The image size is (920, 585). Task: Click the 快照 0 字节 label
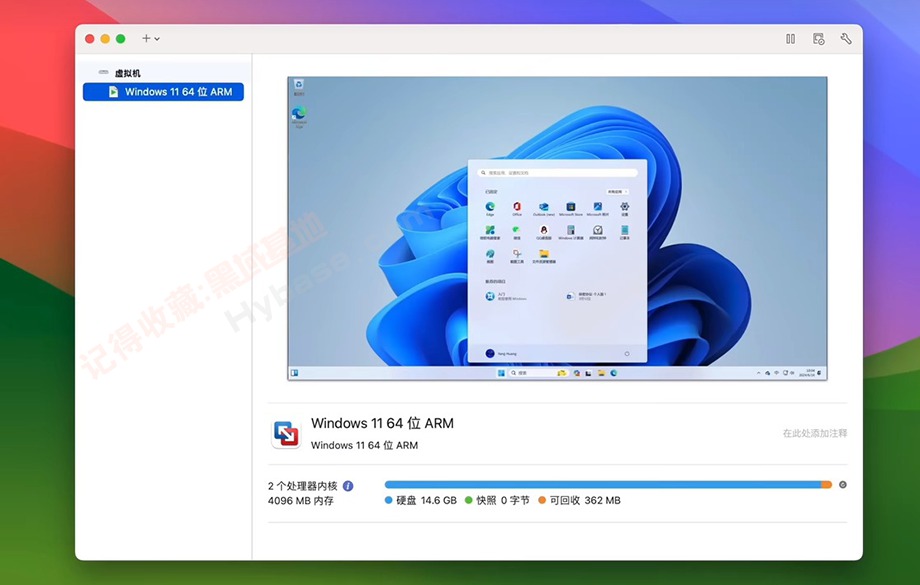point(503,501)
